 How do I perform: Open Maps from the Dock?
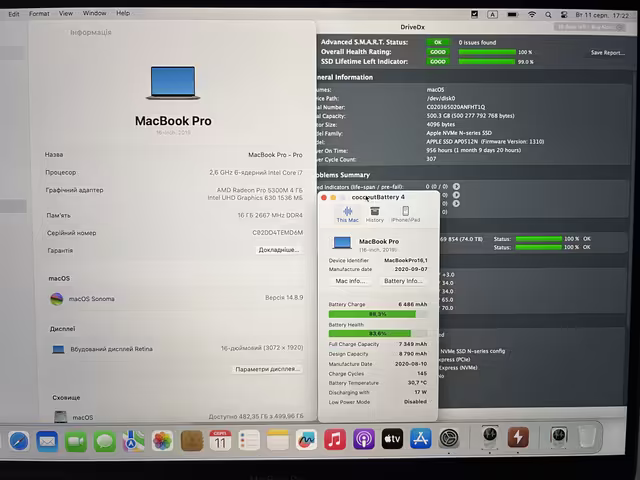[133, 441]
